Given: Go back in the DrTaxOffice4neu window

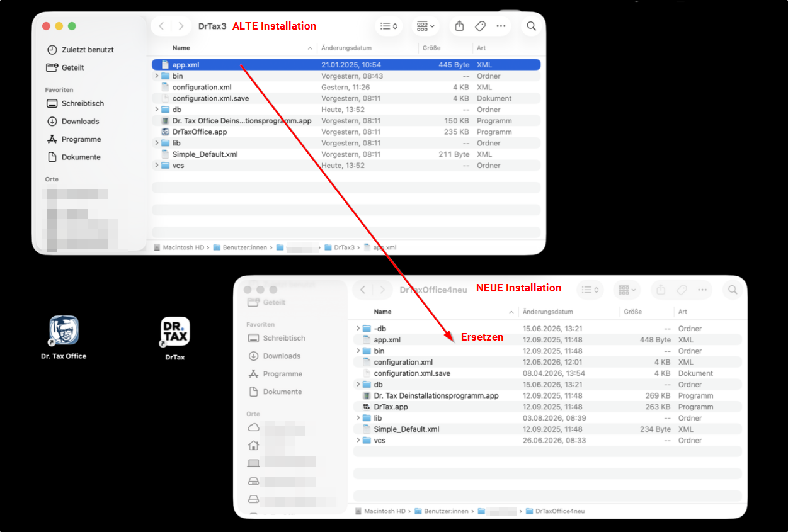Looking at the screenshot, I should coord(363,290).
